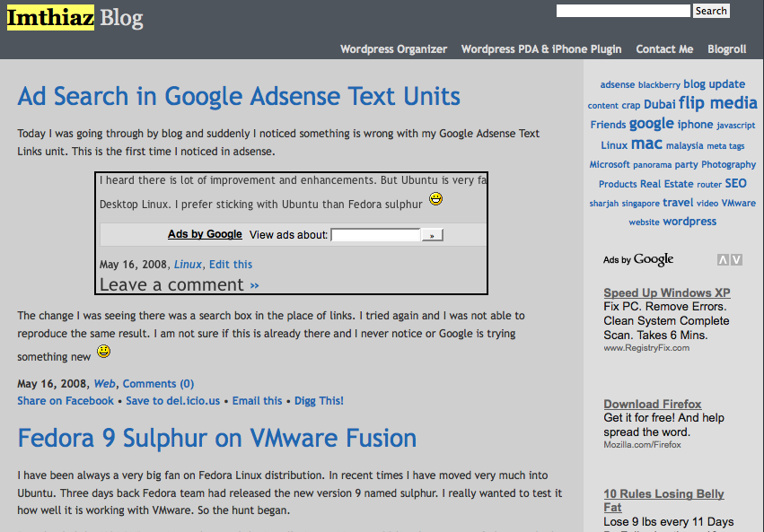Viewport: 764px width, 532px height.
Task: Click the www.RegistryFix.com ad URL
Action: [646, 348]
